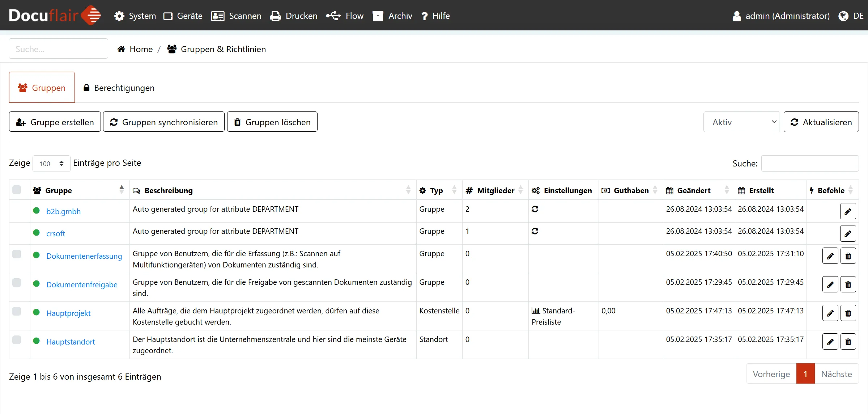
Task: Click the Docuflair logo
Action: 55,16
